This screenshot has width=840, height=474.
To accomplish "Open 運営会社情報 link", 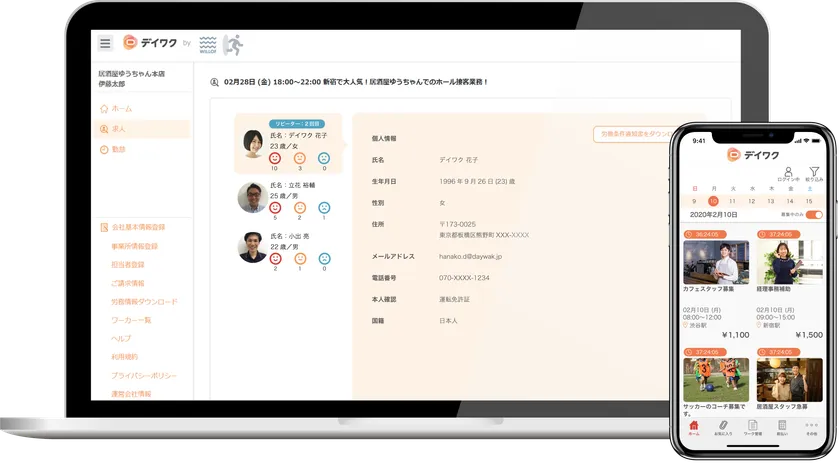I will [131, 394].
